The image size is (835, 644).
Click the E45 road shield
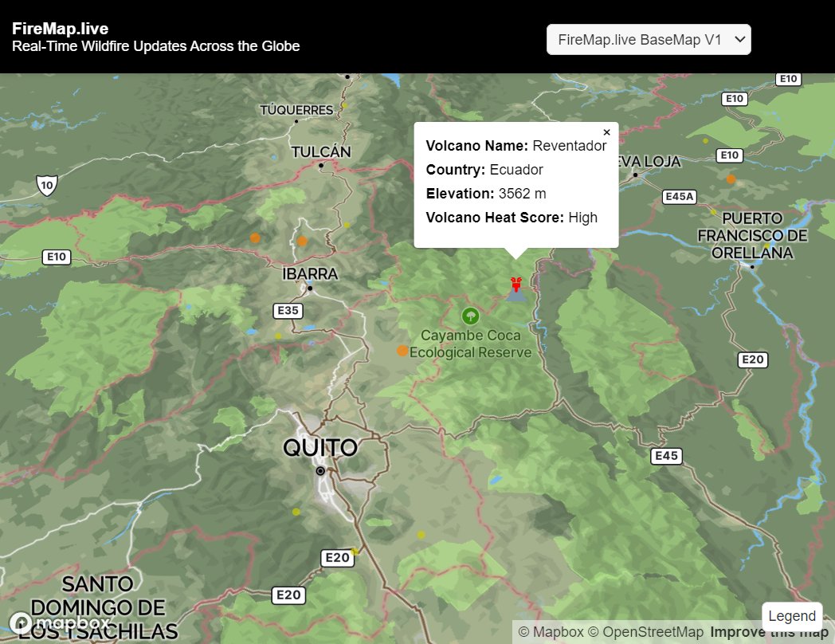[x=666, y=456]
